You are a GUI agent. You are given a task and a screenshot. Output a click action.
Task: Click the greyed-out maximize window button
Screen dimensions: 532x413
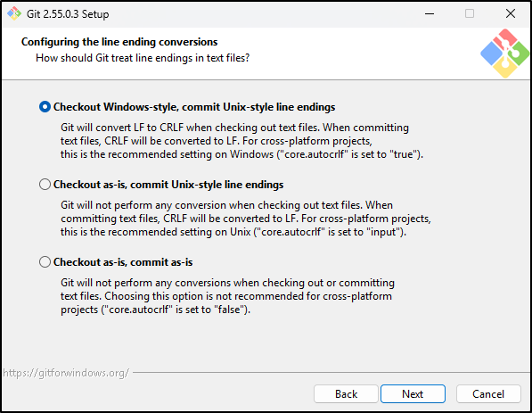coord(470,14)
